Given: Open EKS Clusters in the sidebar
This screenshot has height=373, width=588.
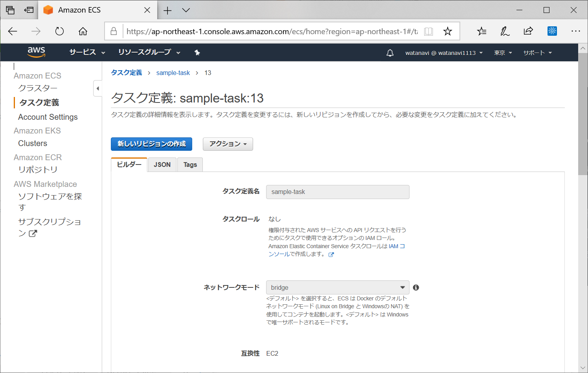Looking at the screenshot, I should pyautogui.click(x=33, y=143).
